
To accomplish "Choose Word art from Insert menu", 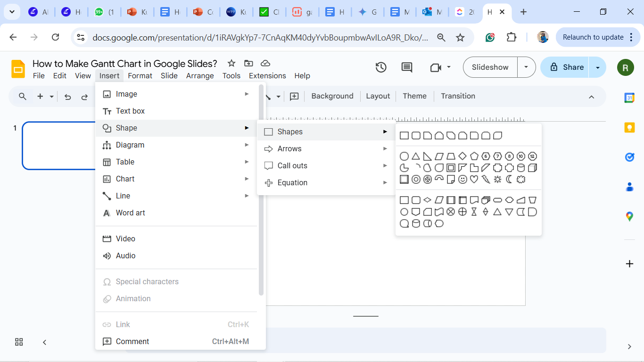I will coord(177,213).
